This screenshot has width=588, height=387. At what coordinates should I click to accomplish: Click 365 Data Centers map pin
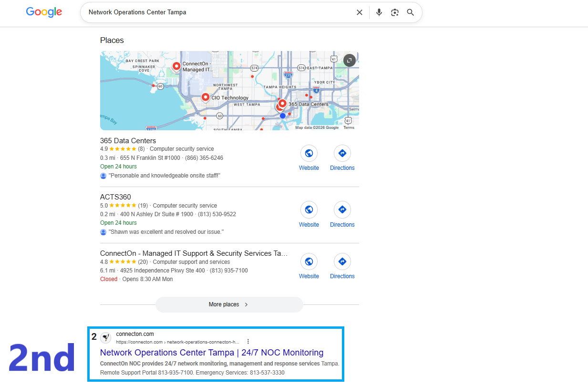pyautogui.click(x=282, y=104)
